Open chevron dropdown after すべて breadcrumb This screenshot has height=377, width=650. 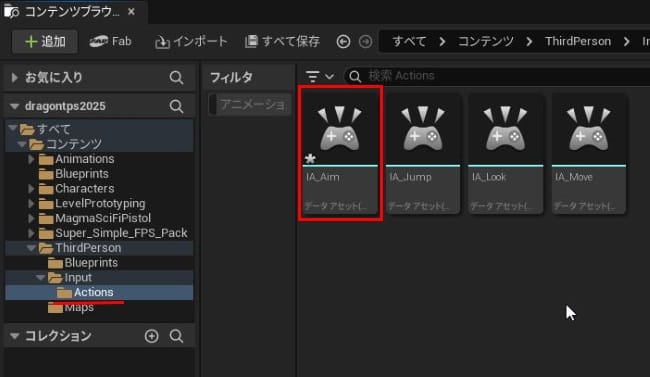442,41
